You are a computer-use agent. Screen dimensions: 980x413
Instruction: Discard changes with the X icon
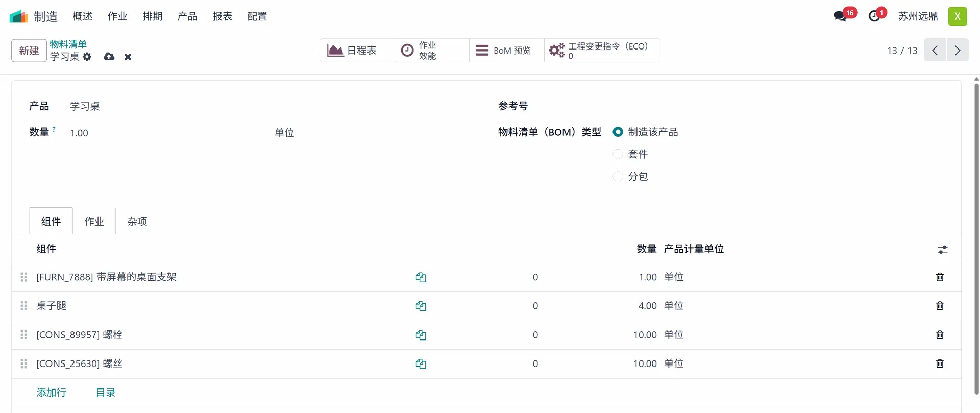(128, 57)
